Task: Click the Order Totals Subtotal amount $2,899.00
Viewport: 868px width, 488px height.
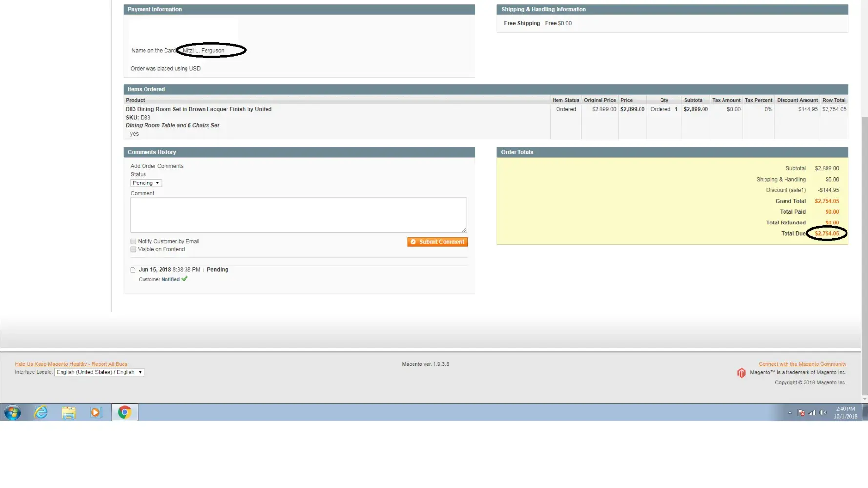Action: click(x=827, y=168)
